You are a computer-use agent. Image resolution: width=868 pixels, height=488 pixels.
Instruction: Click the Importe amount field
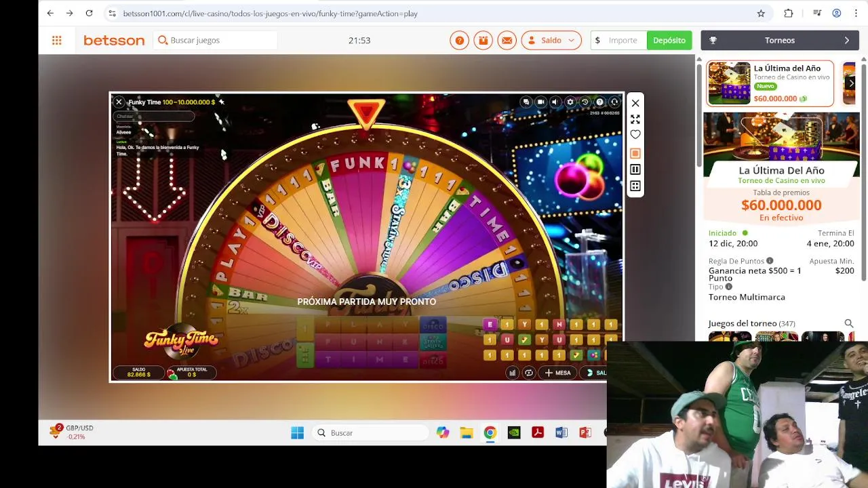coord(618,41)
